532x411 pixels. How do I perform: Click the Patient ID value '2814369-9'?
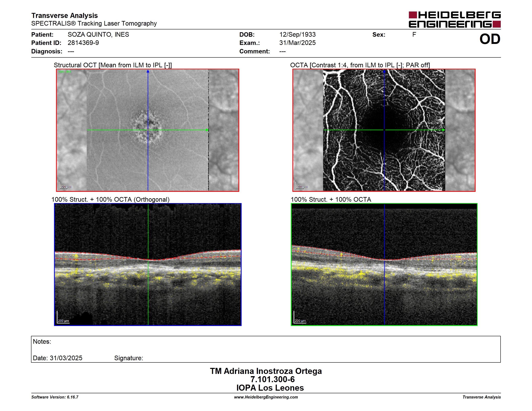[83, 43]
